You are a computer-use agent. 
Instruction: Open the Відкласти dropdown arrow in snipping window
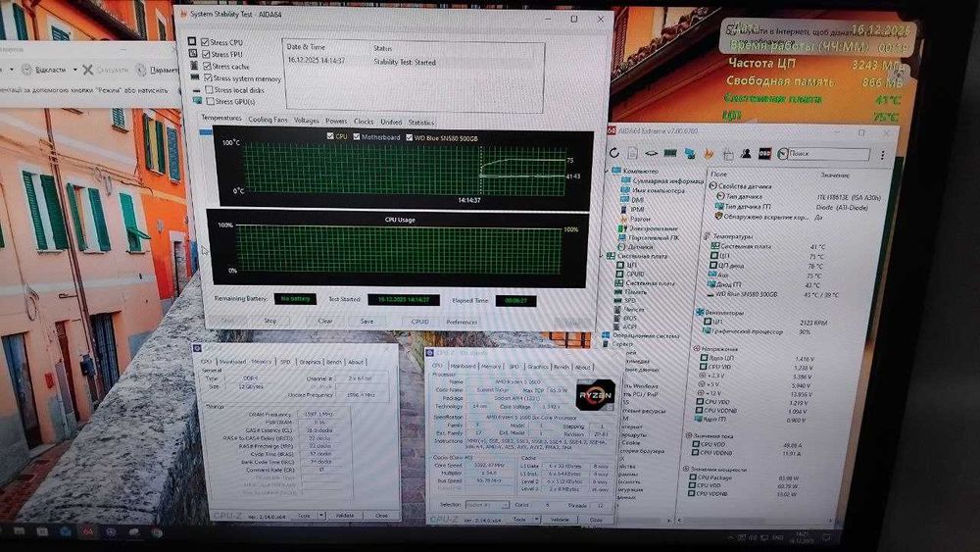75,70
